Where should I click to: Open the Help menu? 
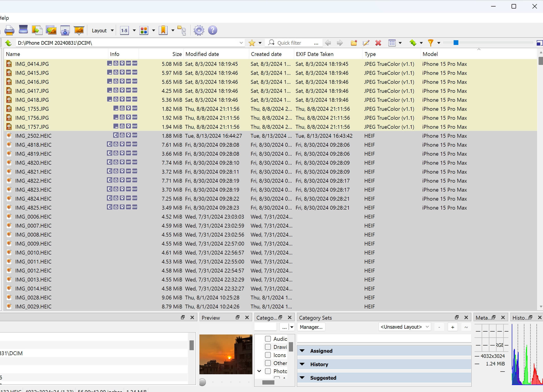(x=4, y=18)
